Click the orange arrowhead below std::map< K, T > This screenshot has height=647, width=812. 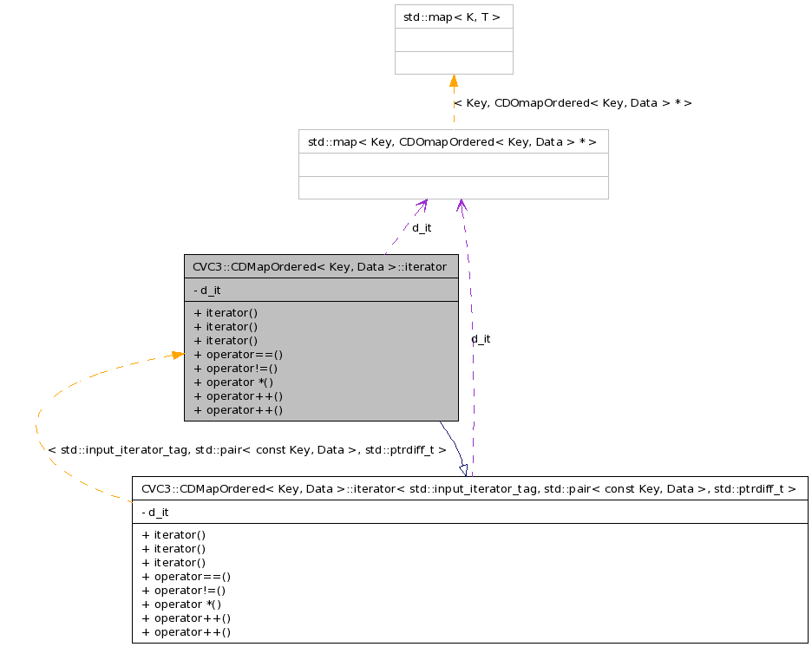point(454,82)
